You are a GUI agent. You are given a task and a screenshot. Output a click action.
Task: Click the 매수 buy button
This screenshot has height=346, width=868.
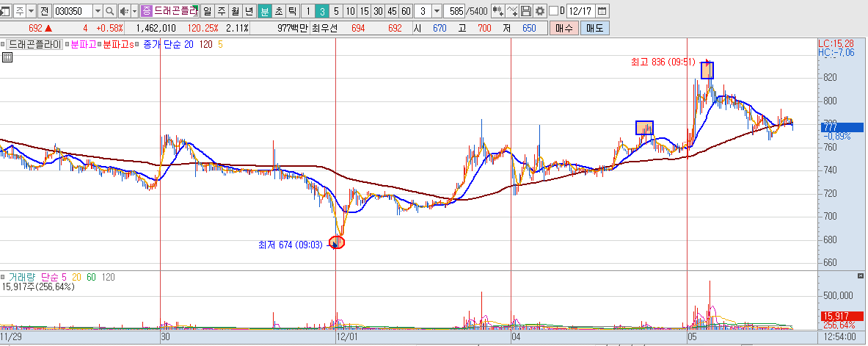tap(564, 28)
